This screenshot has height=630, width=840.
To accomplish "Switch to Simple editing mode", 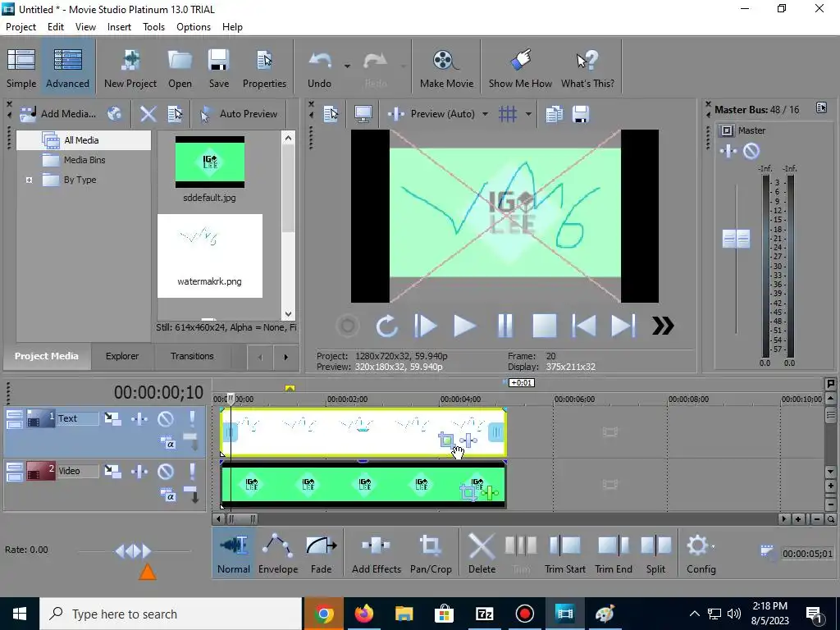I will coord(21,68).
